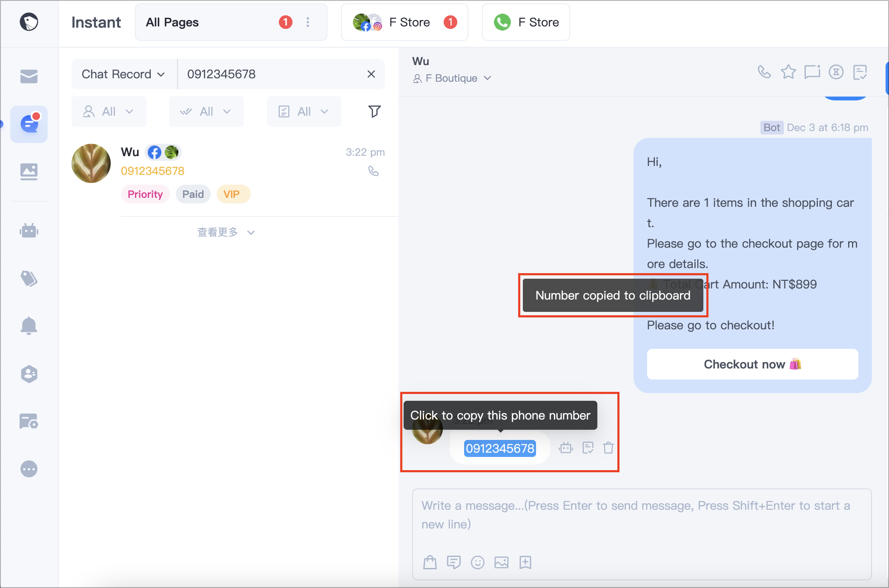Switch to the F Store Facebook Instagram tab
The width and height of the screenshot is (889, 588).
pos(404,22)
